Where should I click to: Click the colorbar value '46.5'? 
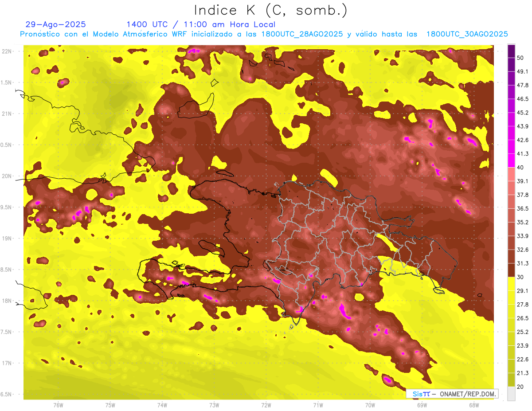pyautogui.click(x=522, y=99)
